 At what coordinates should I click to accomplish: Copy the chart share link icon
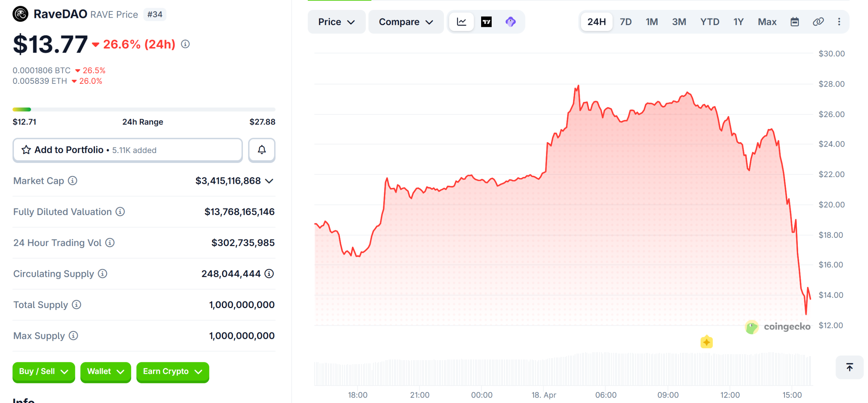(x=818, y=21)
